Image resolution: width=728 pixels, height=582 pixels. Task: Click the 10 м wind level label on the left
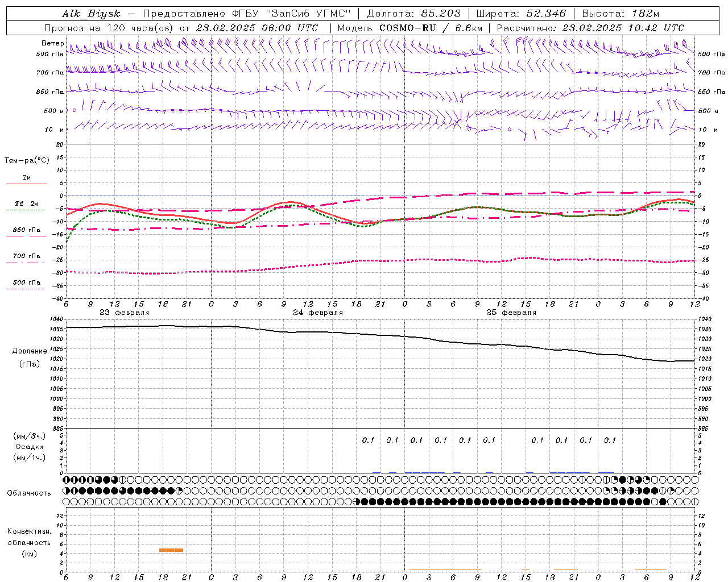(54, 130)
